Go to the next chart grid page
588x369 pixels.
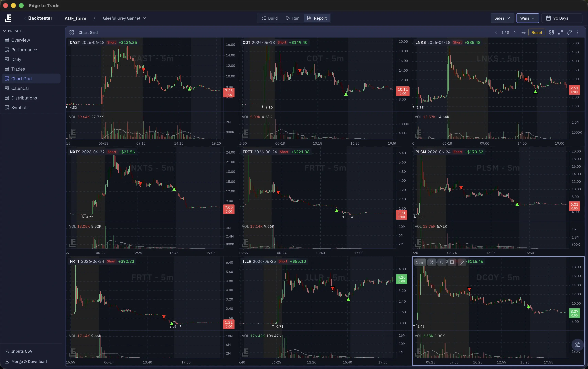coord(515,33)
